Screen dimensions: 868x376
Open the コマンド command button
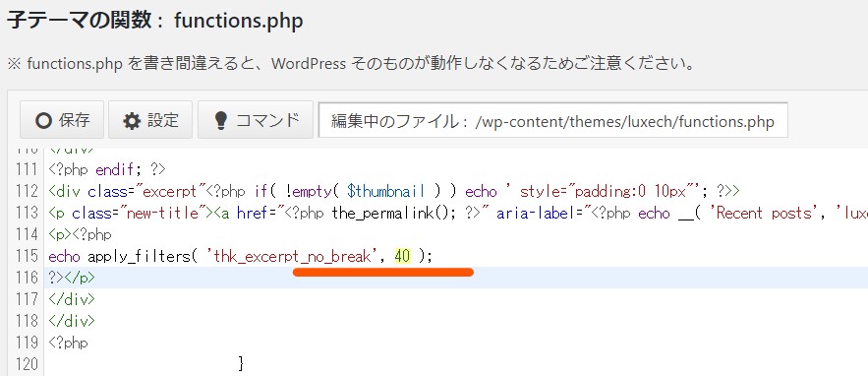[x=256, y=119]
